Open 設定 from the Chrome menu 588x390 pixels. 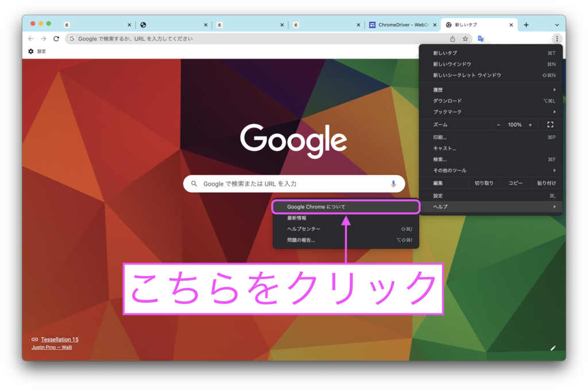tap(491, 196)
